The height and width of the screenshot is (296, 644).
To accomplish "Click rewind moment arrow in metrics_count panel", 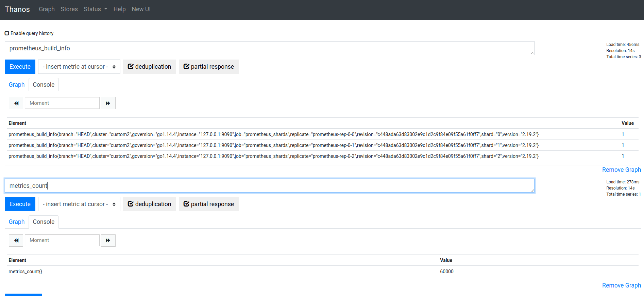I will point(16,241).
